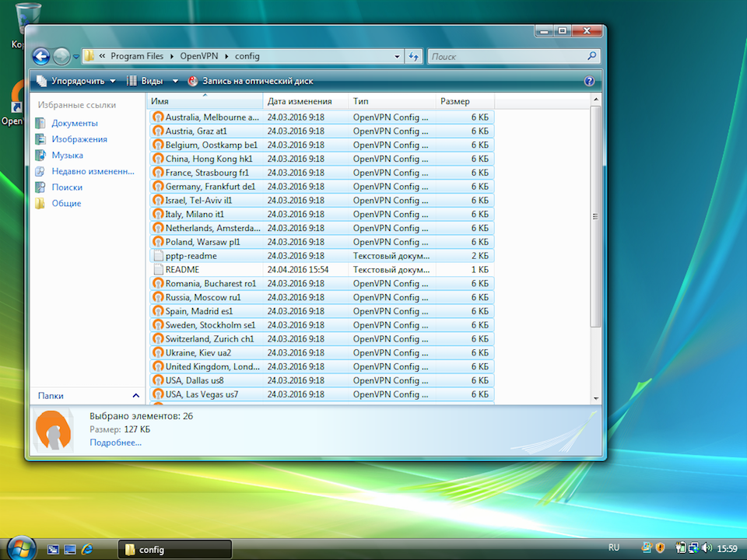Click the Виды views button
The height and width of the screenshot is (560, 747).
pyautogui.click(x=146, y=81)
